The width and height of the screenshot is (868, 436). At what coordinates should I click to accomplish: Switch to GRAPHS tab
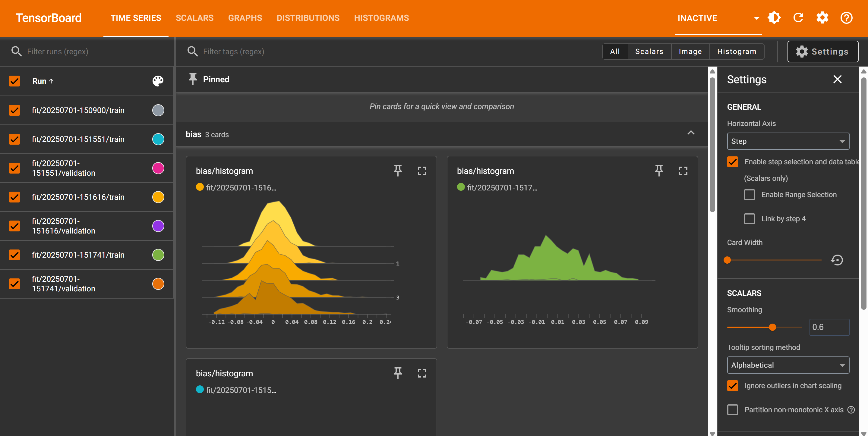[245, 18]
